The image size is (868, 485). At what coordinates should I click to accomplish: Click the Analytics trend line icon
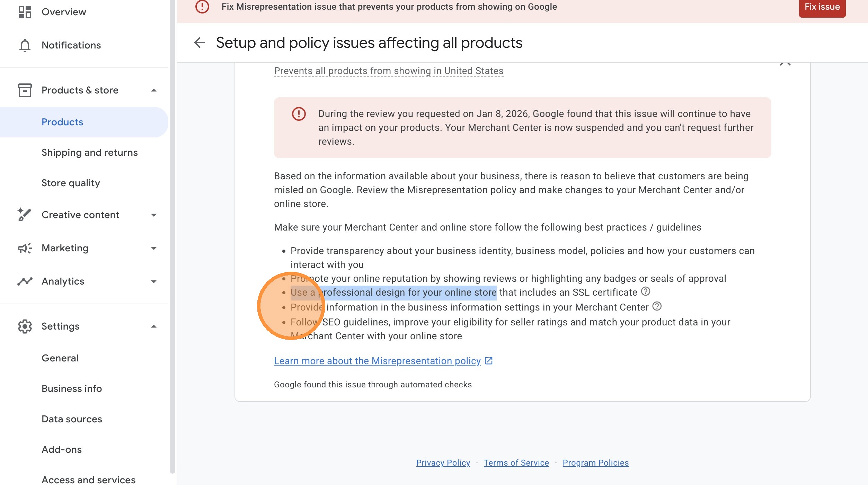25,281
